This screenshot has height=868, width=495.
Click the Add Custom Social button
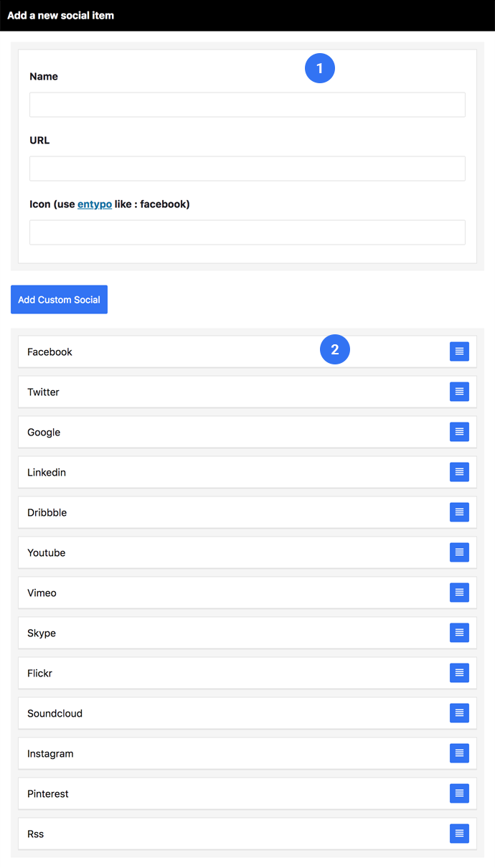click(x=59, y=300)
